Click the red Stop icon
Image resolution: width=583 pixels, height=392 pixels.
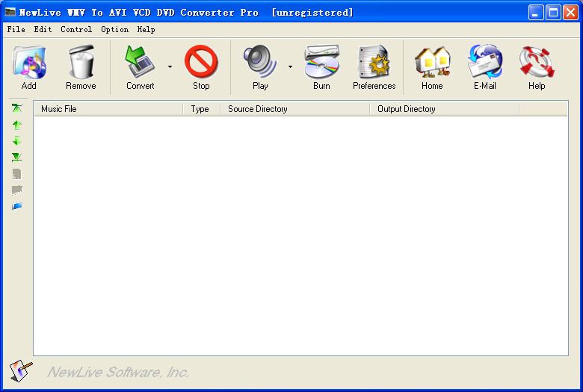click(x=201, y=62)
